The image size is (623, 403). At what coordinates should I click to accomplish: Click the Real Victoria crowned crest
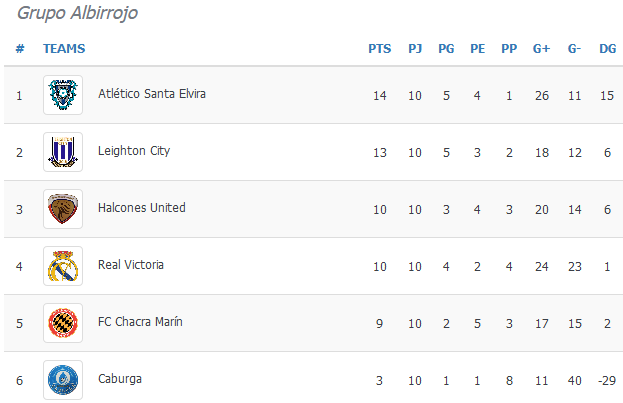point(63,266)
